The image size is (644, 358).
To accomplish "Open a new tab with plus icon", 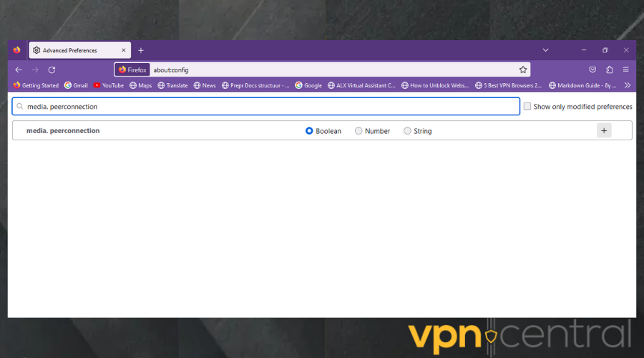I will [x=141, y=50].
